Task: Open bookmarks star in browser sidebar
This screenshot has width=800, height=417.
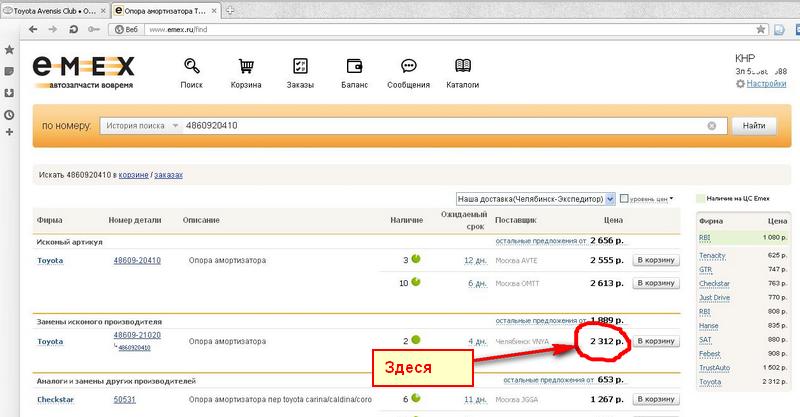Action: click(9, 50)
